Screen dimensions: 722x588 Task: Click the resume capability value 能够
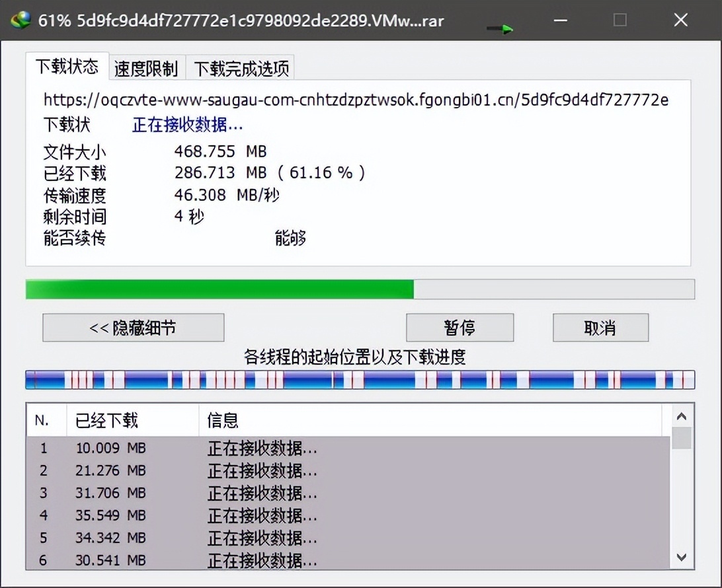[290, 238]
